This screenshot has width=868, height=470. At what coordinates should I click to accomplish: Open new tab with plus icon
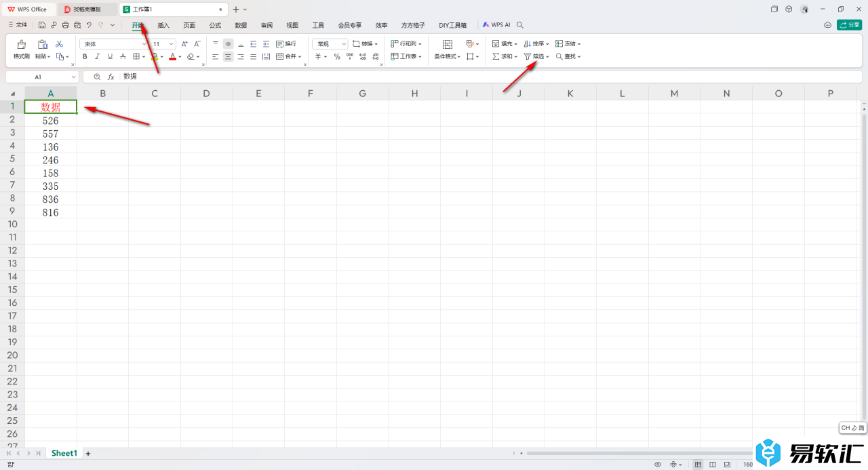click(236, 9)
